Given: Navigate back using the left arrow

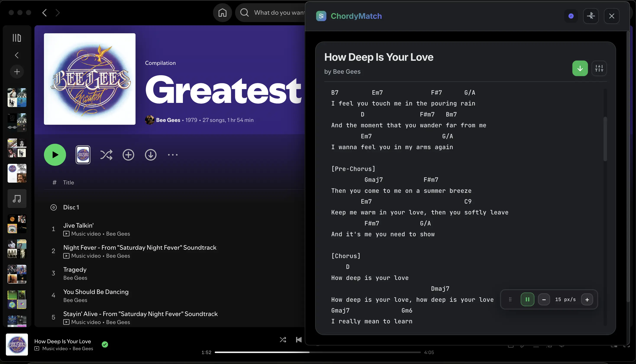Looking at the screenshot, I should click(44, 13).
